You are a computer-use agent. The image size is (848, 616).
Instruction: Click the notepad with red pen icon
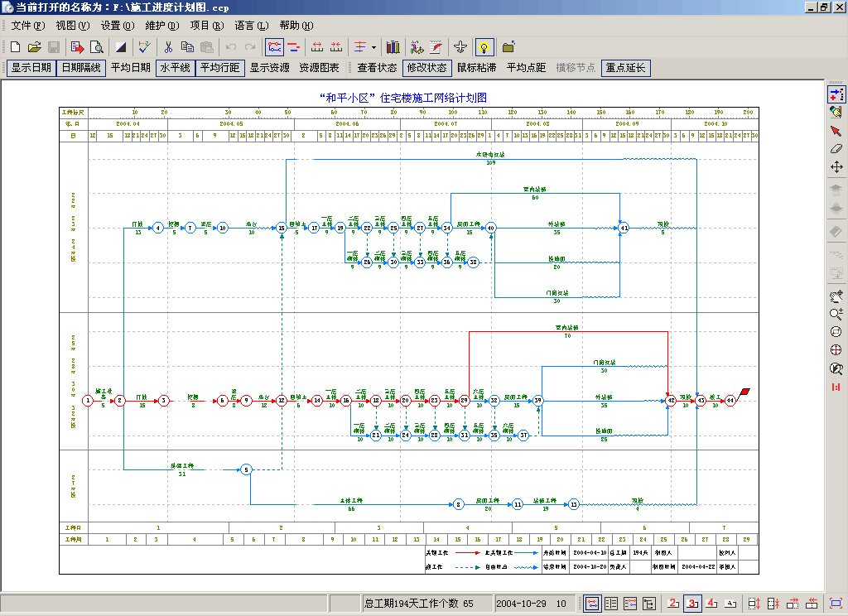pos(436,47)
